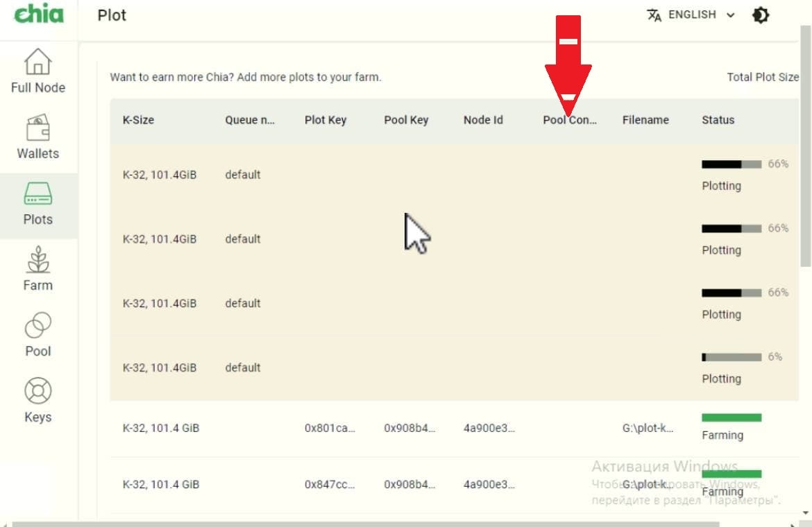Click the translate language icon
Screen dimensions: 812x527
tap(654, 15)
